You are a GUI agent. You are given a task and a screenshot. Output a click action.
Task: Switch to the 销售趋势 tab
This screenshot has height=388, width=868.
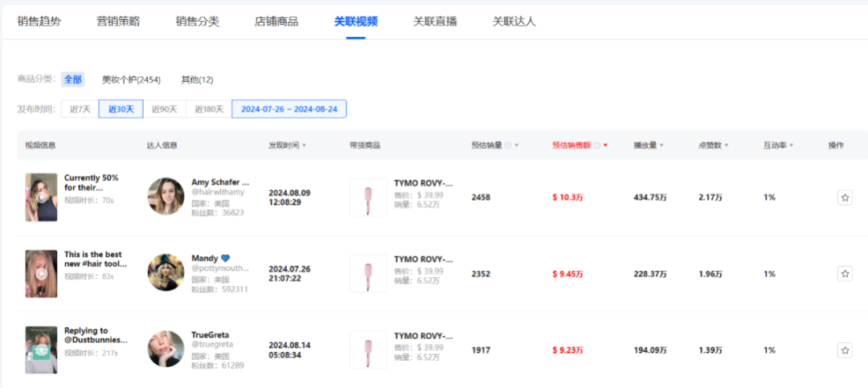coord(39,22)
